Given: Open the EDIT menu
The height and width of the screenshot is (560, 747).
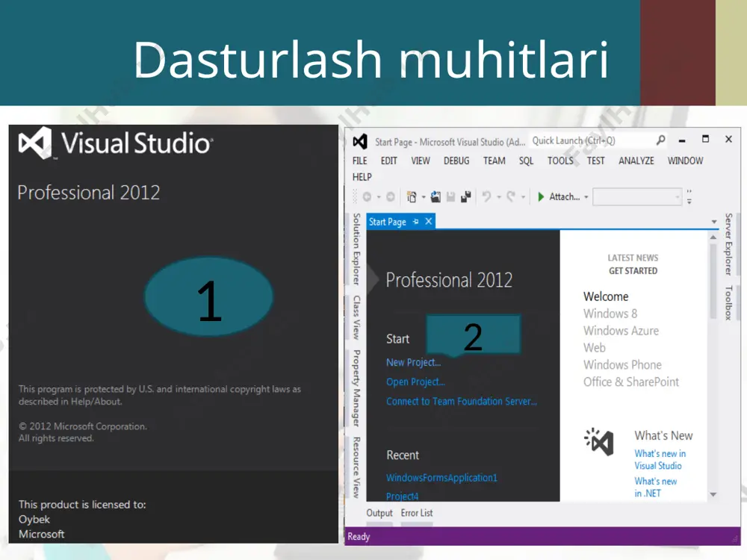Looking at the screenshot, I should tap(388, 161).
